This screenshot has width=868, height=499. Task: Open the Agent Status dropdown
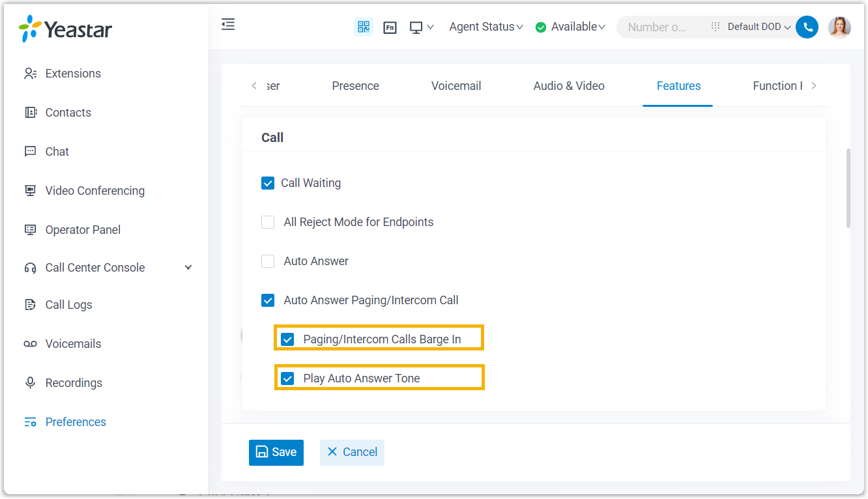pos(486,27)
